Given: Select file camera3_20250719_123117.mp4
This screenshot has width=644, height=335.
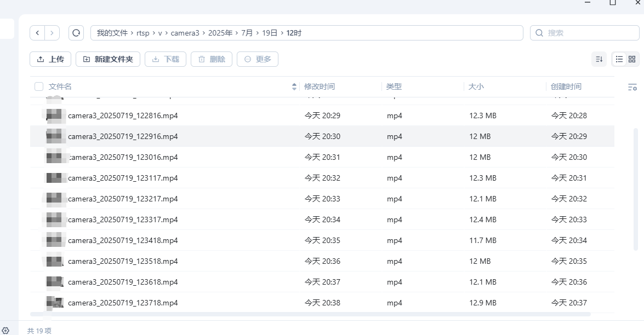Looking at the screenshot, I should tap(123, 178).
